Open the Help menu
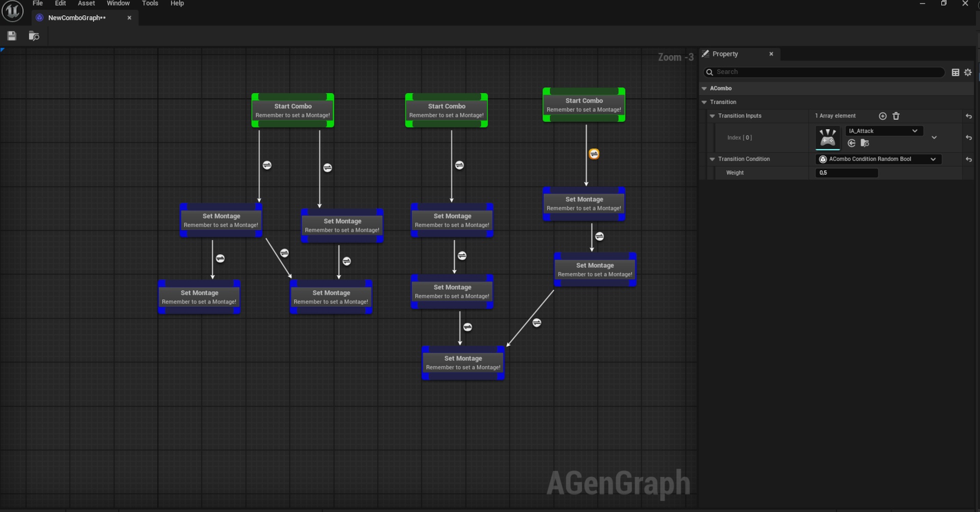The width and height of the screenshot is (980, 512). (x=177, y=3)
